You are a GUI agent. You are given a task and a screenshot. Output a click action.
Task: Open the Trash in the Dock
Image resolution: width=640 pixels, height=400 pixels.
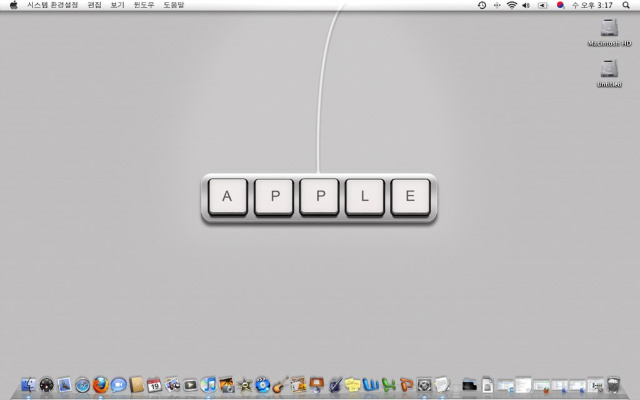point(613,385)
